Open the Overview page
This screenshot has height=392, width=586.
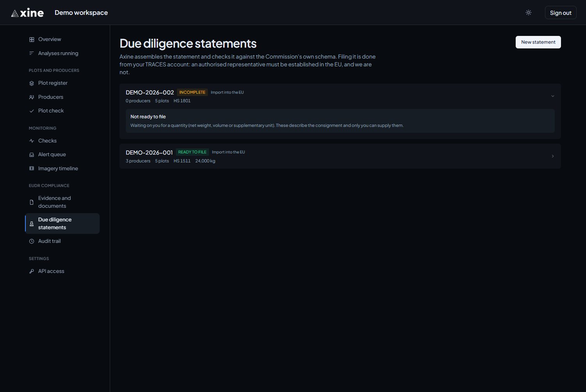[62, 39]
